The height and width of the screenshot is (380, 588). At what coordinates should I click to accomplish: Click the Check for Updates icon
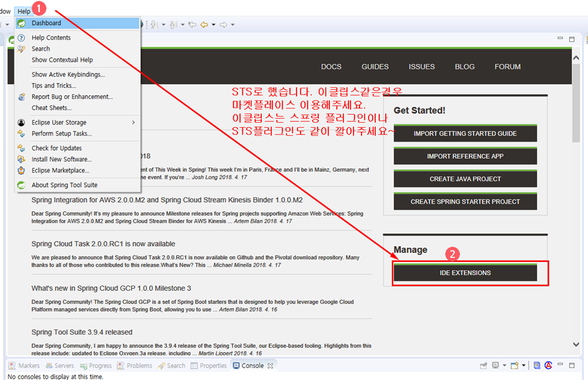[x=22, y=148]
